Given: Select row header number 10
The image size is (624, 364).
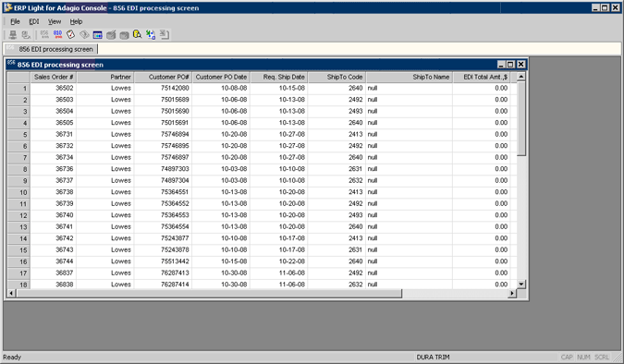Looking at the screenshot, I should click(18, 192).
